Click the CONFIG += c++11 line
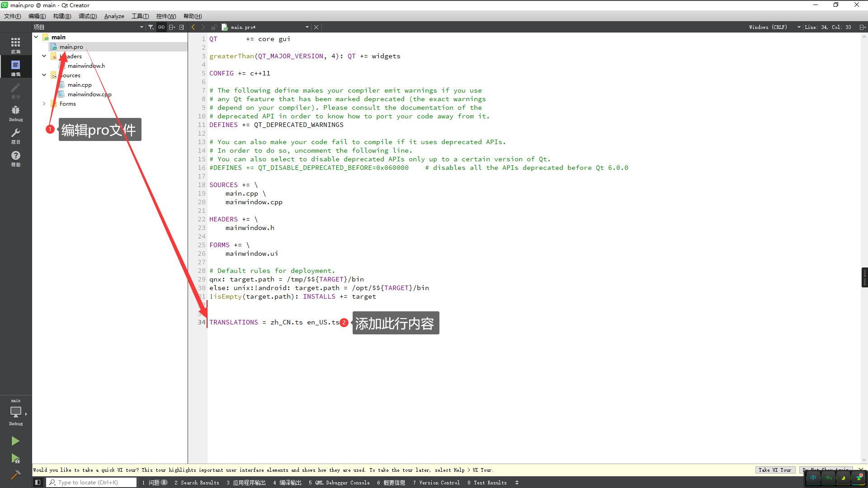 click(x=240, y=73)
